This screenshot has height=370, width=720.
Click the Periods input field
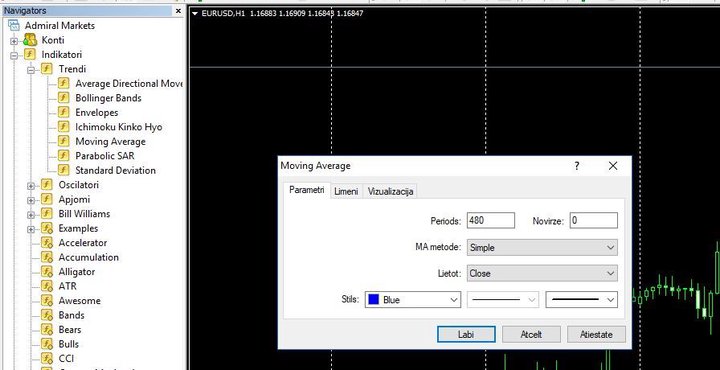coord(491,220)
